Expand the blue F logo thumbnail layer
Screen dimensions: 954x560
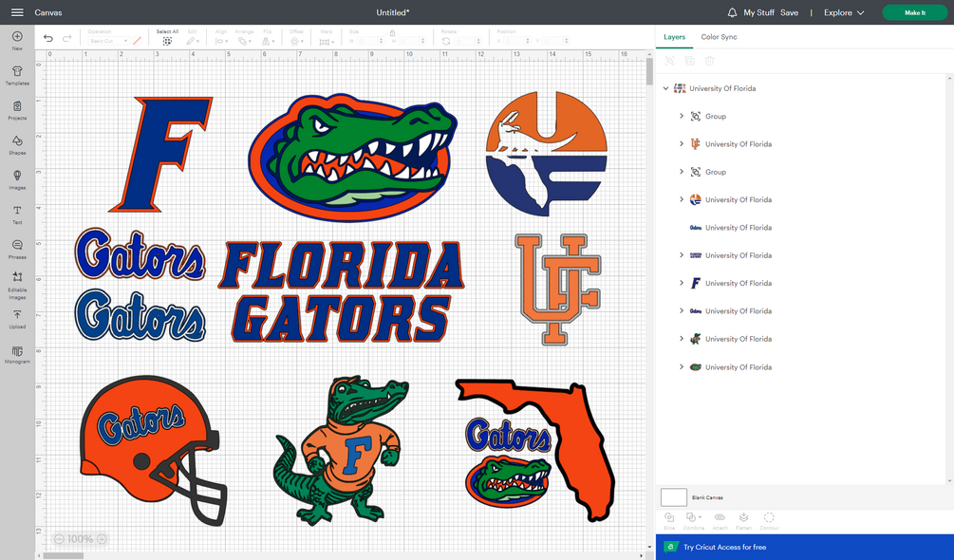tap(682, 283)
